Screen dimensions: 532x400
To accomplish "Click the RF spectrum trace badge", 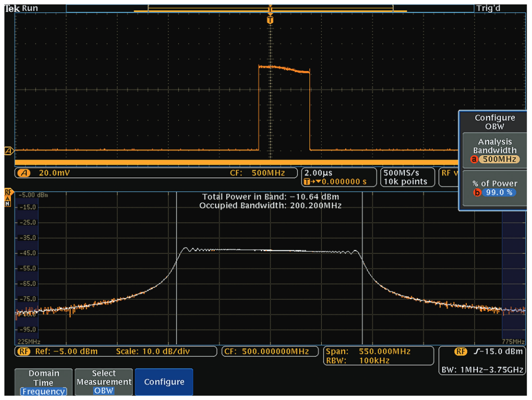I will 8,192.
